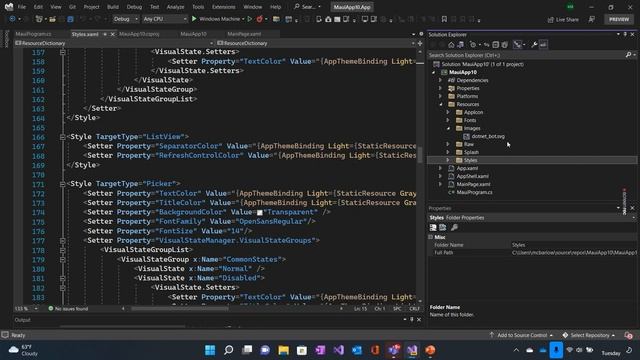Viewport: 640px width, 360px height.
Task: Click the Solution Explorer Home icon
Action: click(451, 45)
